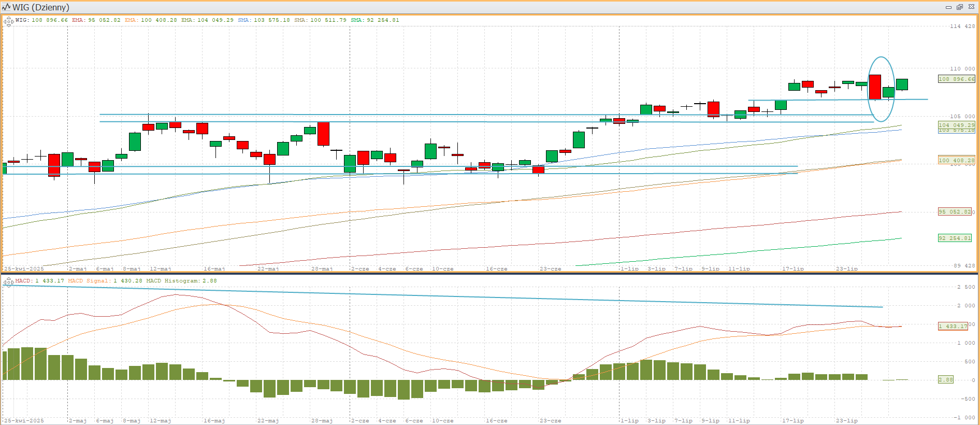Click the green SMA 92 254.81 legend label
Image resolution: width=980 pixels, height=425 pixels.
click(x=374, y=20)
